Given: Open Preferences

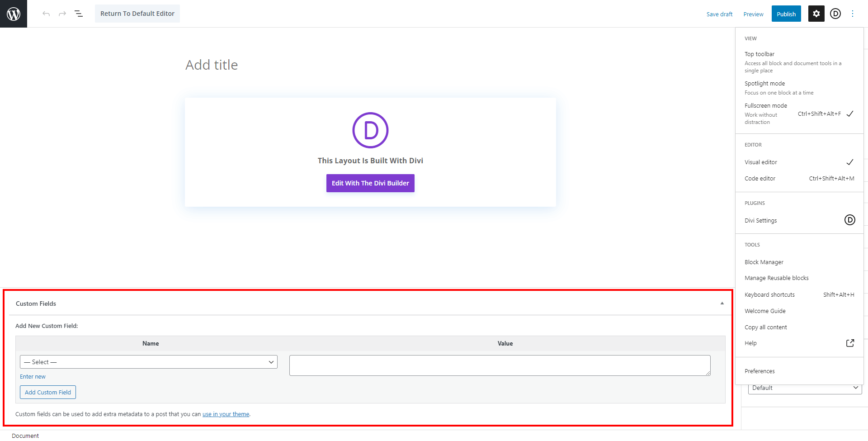Looking at the screenshot, I should [799, 371].
